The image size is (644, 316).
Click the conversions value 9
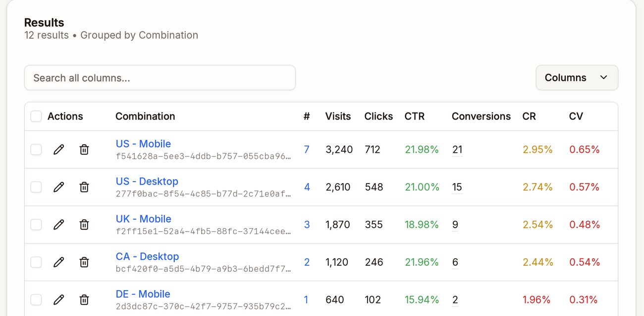455,225
